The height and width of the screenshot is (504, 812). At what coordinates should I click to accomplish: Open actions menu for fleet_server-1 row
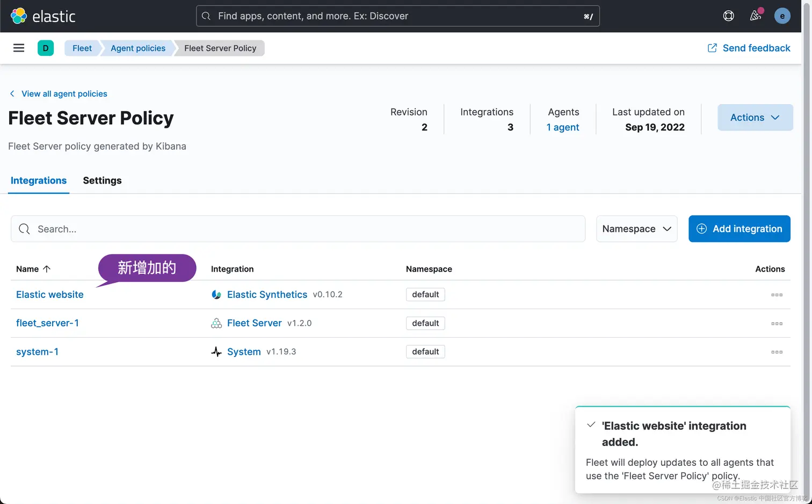coord(777,324)
